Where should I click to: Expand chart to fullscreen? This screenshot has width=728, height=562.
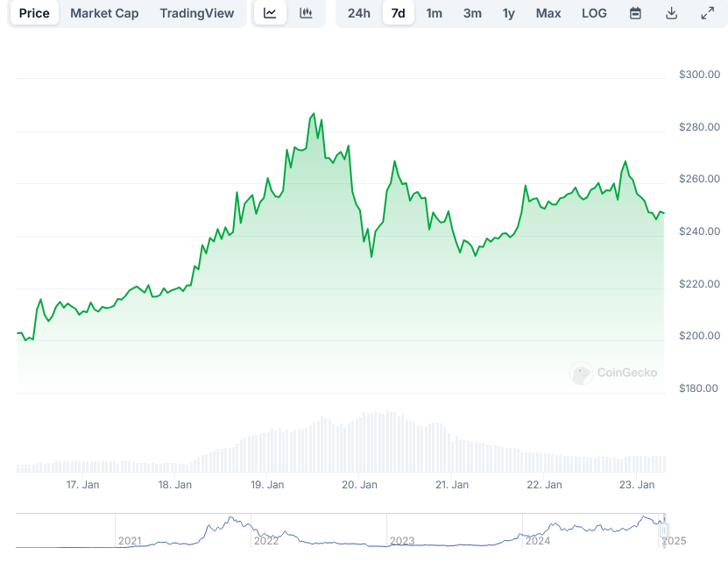coord(707,13)
